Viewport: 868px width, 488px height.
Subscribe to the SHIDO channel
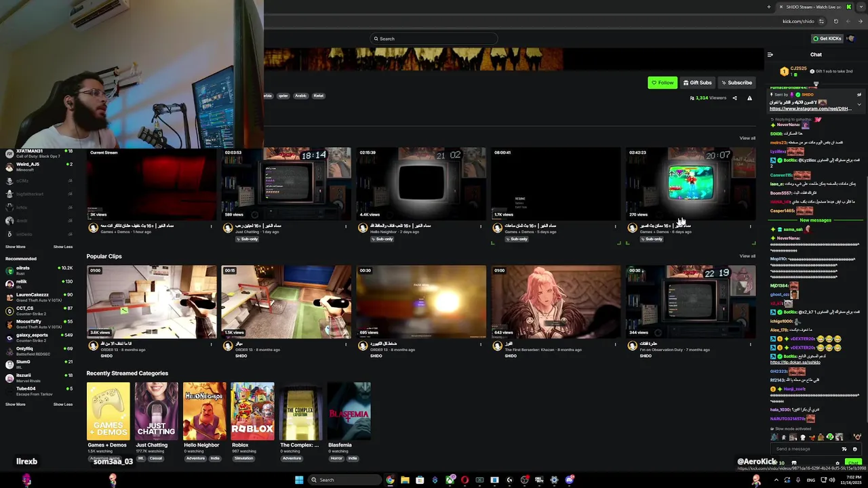tap(736, 83)
